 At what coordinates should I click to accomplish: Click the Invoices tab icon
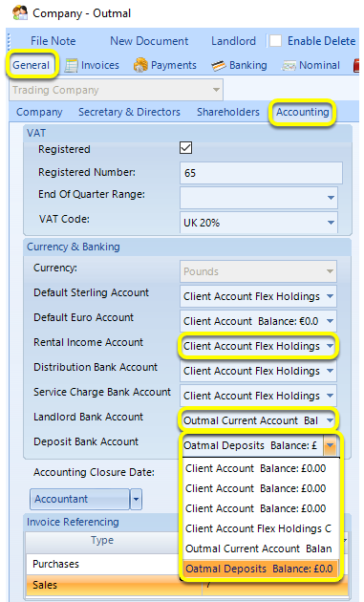point(71,66)
